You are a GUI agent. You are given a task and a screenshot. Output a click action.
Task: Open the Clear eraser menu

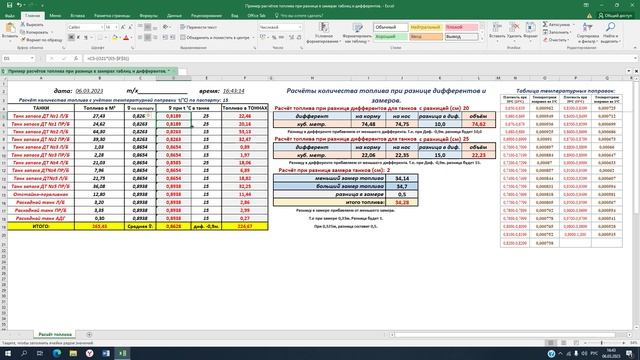556,40
